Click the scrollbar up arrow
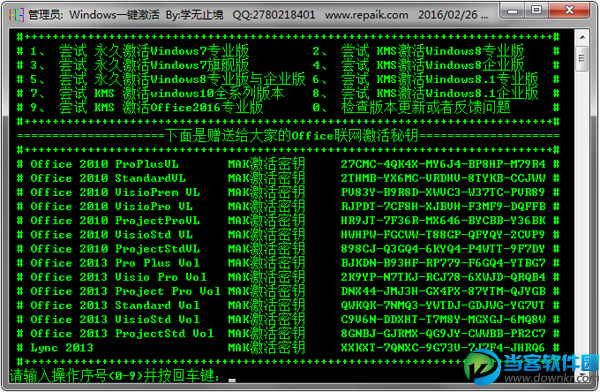Screen dimensions: 600x392 582,37
